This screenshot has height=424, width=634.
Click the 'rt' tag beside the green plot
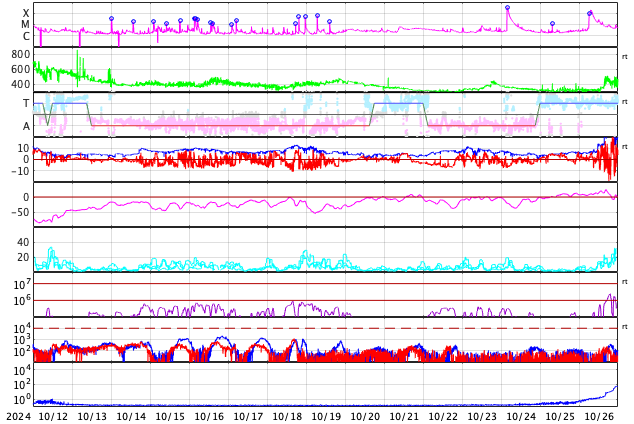point(625,57)
